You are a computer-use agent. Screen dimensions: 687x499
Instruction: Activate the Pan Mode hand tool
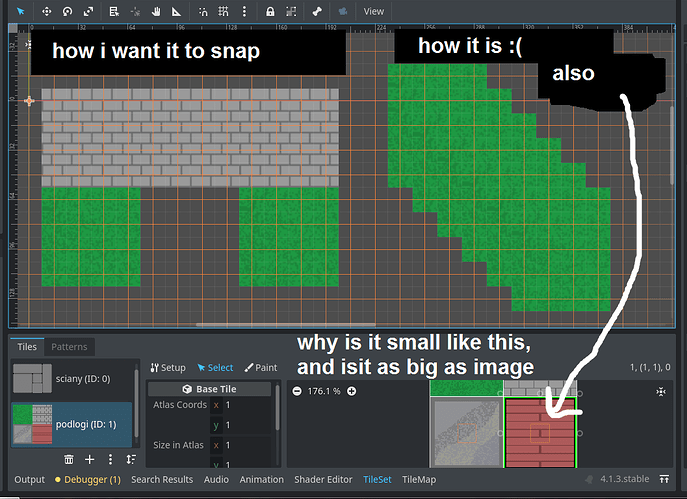coord(156,11)
